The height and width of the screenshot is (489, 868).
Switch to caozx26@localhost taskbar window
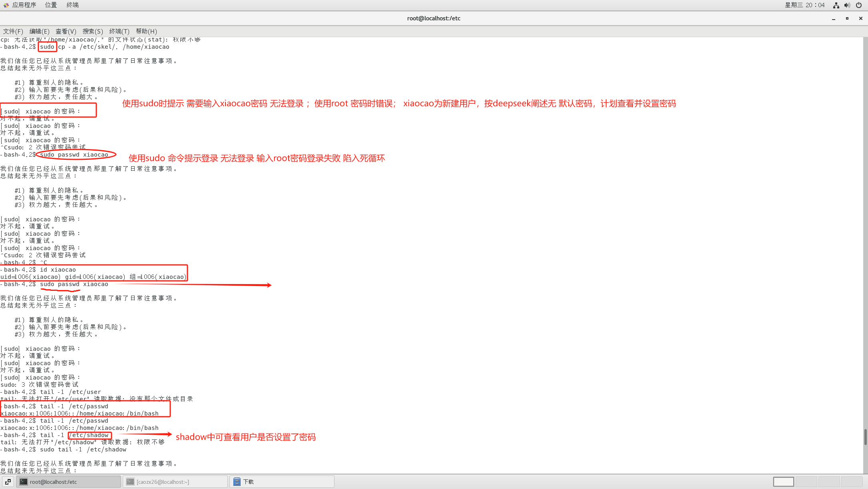pos(176,482)
